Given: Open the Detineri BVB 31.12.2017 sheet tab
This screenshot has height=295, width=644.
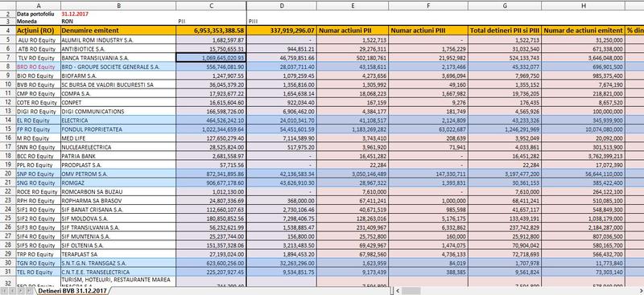Looking at the screenshot, I should tap(72, 291).
